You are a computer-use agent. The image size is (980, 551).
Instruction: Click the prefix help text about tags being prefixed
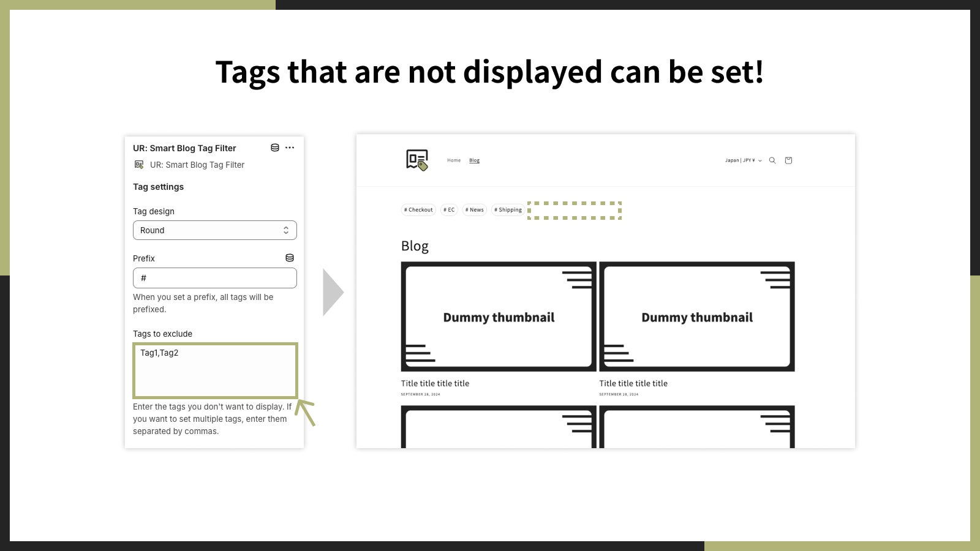click(203, 303)
